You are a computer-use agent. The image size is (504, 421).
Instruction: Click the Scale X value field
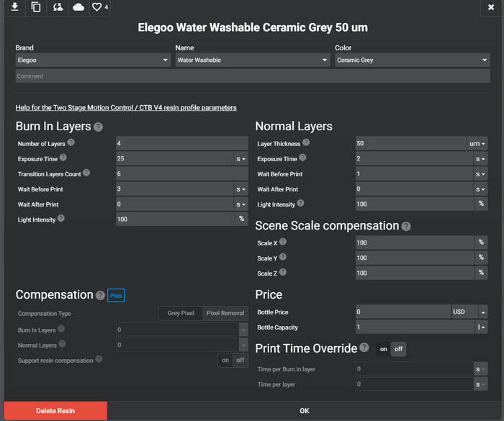pyautogui.click(x=415, y=243)
